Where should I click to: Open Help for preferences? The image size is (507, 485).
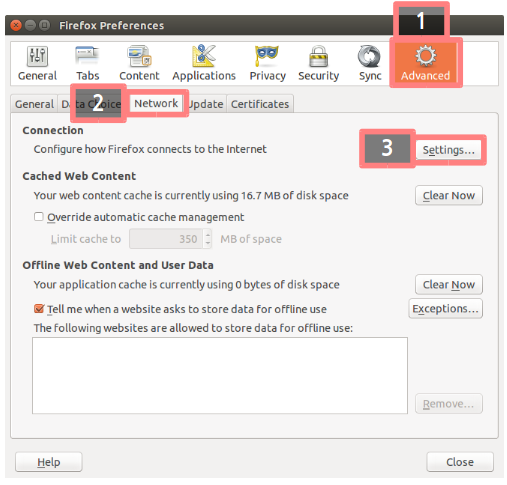[49, 462]
